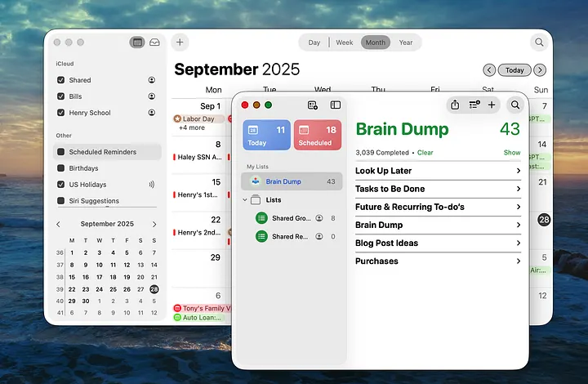Click the add list icon in Reminders
This screenshot has width=588, height=384.
(312, 105)
